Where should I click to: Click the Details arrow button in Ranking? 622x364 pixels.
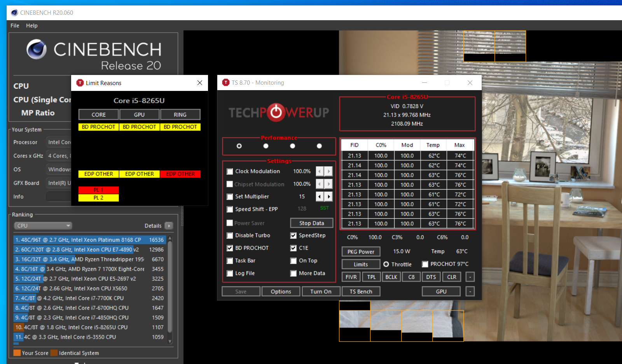click(169, 226)
